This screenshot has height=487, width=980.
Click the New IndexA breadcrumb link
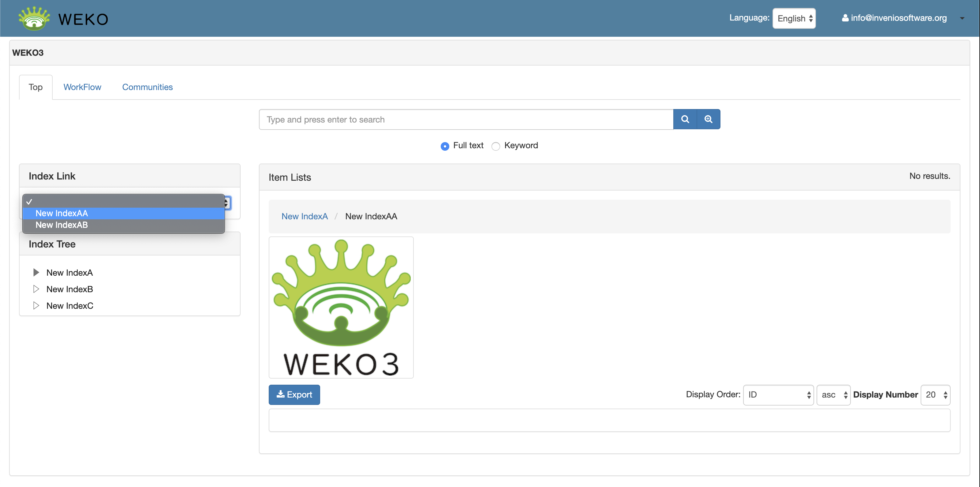304,216
